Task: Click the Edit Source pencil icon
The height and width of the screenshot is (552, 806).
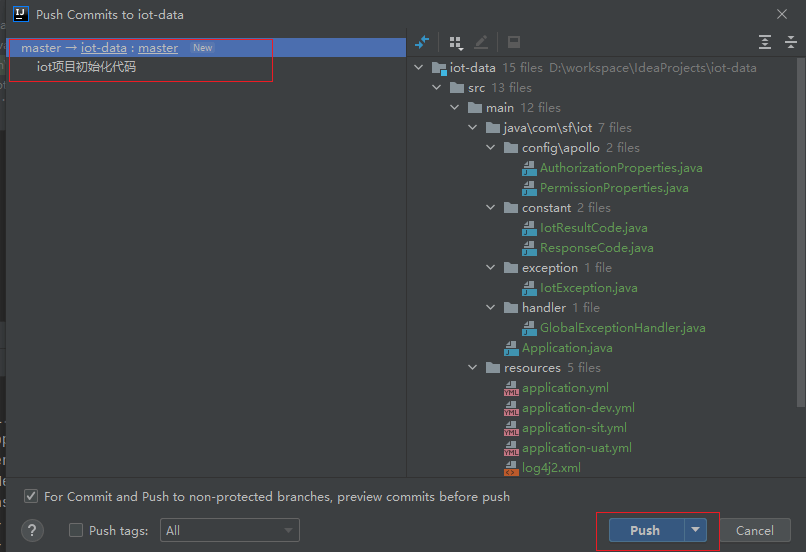Action: click(481, 42)
